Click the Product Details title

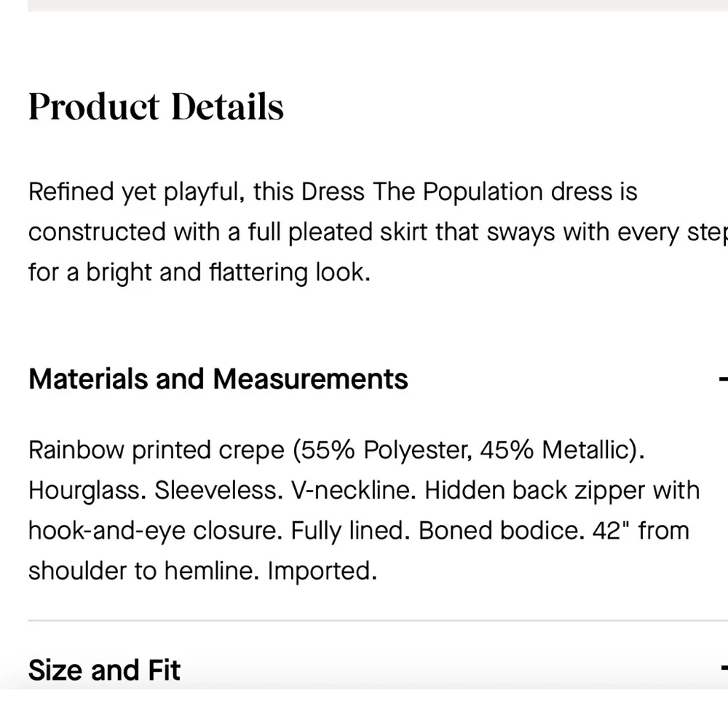(156, 106)
